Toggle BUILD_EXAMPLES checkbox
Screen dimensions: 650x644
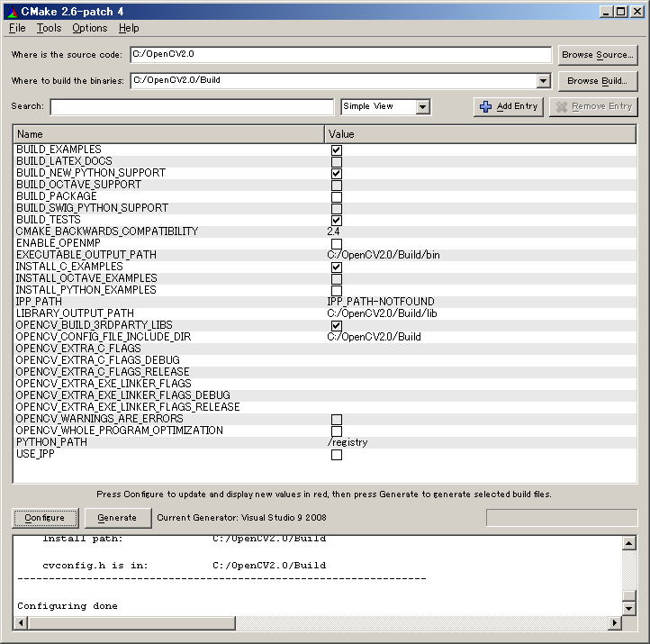pos(337,150)
